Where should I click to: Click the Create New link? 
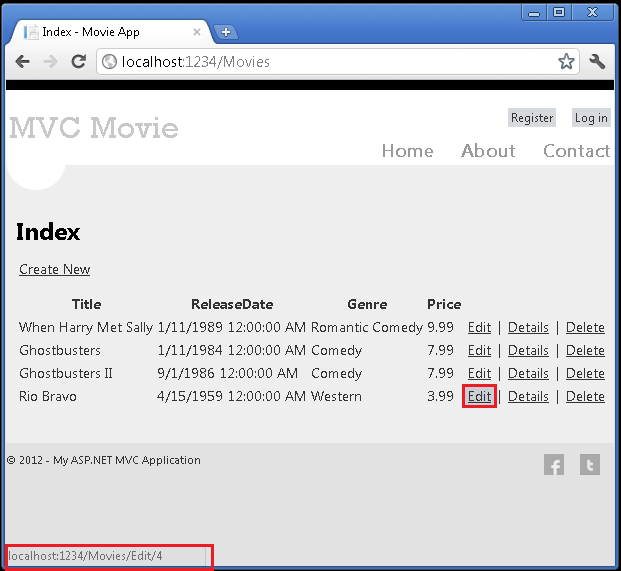(x=55, y=269)
